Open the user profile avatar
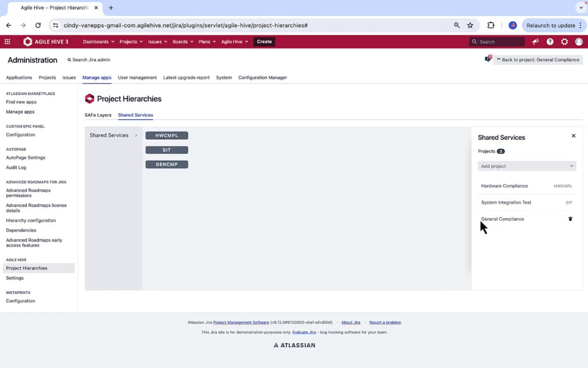This screenshot has width=588, height=368. click(579, 42)
